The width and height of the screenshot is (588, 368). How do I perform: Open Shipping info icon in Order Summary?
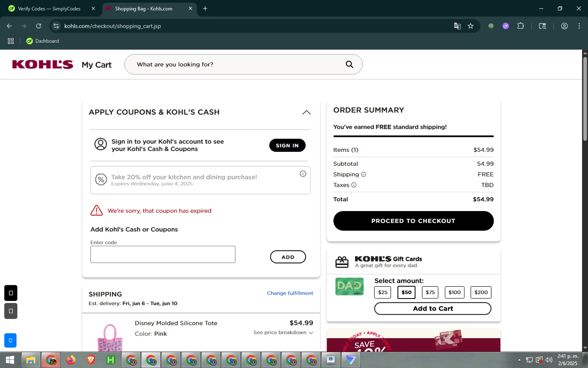363,174
